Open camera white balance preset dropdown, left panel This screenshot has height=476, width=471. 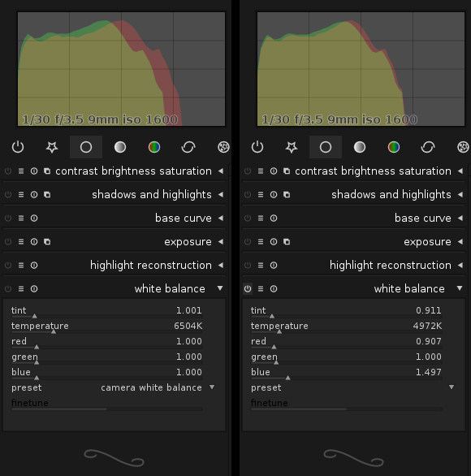tap(113, 387)
